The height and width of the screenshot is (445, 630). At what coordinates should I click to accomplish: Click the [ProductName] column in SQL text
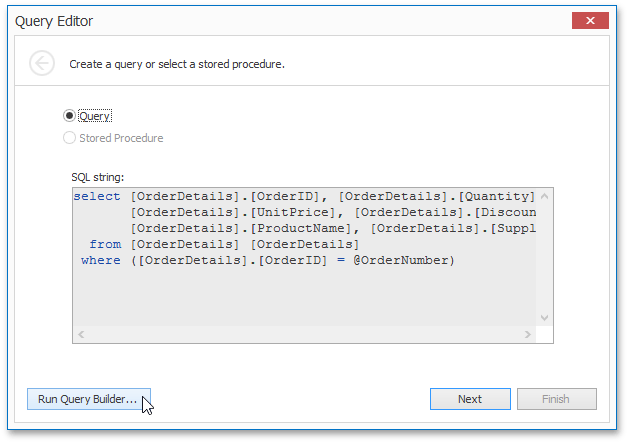coord(300,228)
